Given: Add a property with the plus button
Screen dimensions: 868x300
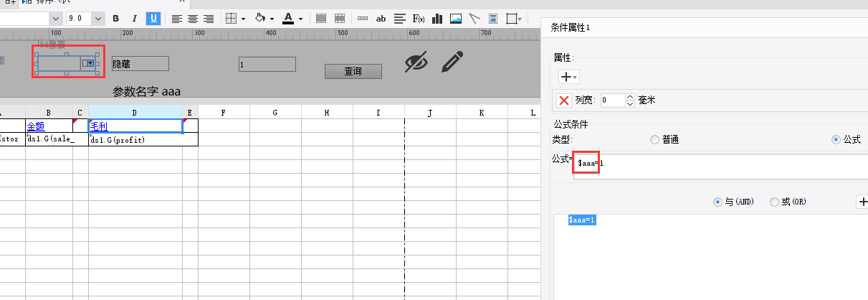Looking at the screenshot, I should (x=566, y=76).
